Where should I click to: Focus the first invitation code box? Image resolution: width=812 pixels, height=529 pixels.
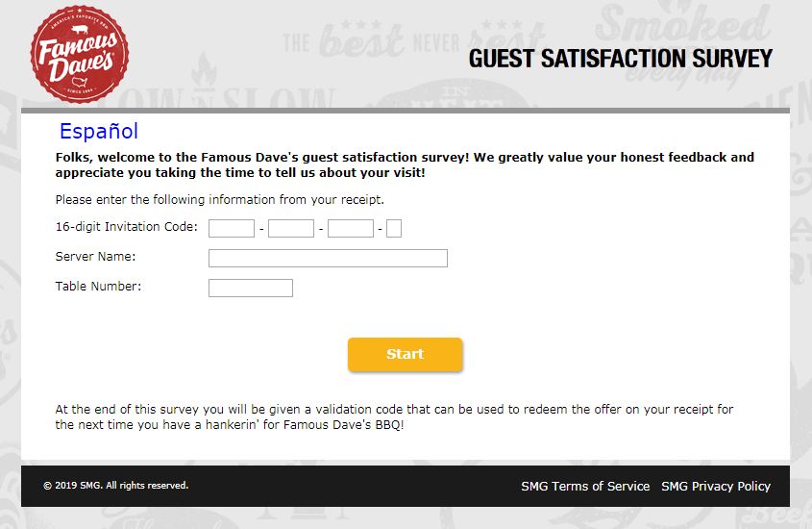coord(232,228)
